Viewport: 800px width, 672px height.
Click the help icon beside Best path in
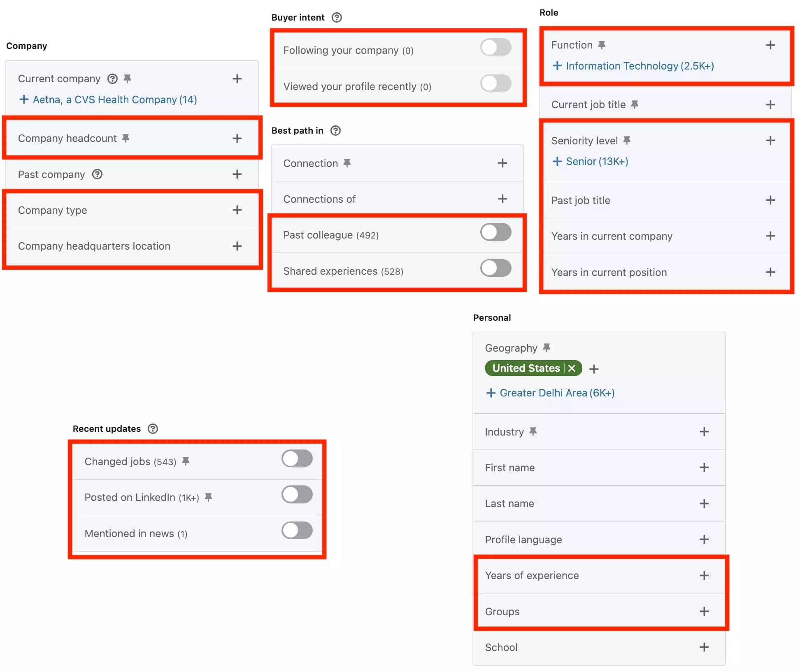pos(335,130)
